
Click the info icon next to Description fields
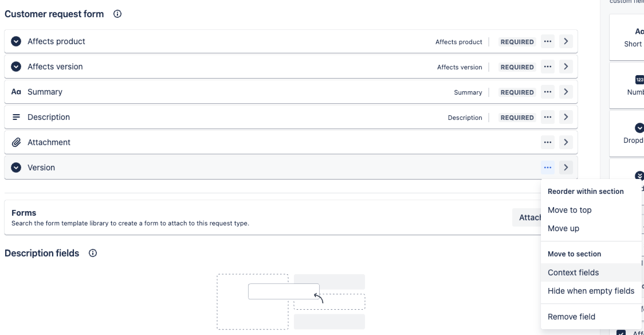(x=93, y=253)
